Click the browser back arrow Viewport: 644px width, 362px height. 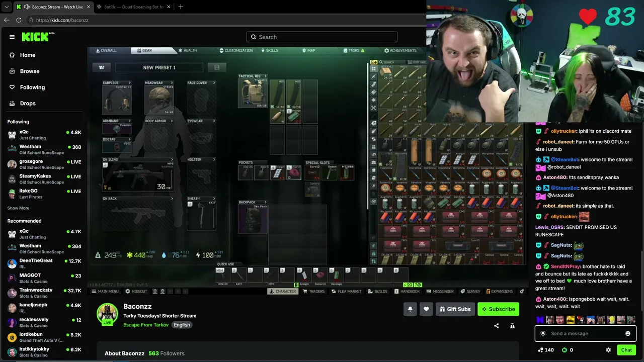coord(7,20)
